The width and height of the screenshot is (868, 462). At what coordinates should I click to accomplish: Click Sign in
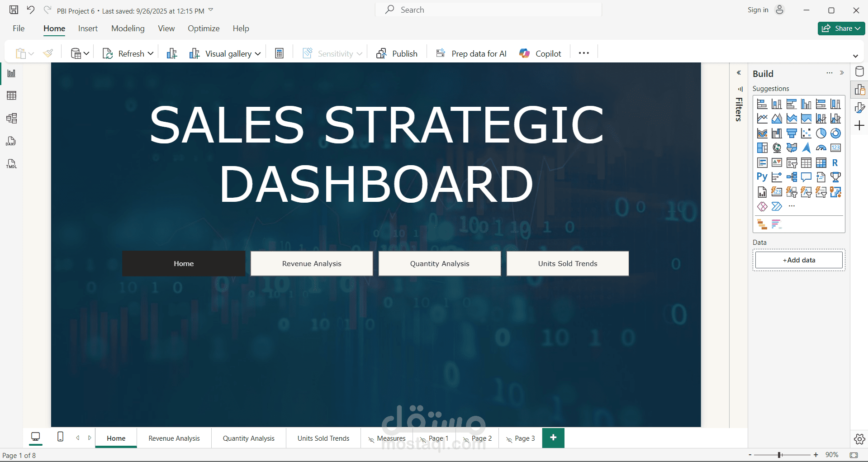758,10
